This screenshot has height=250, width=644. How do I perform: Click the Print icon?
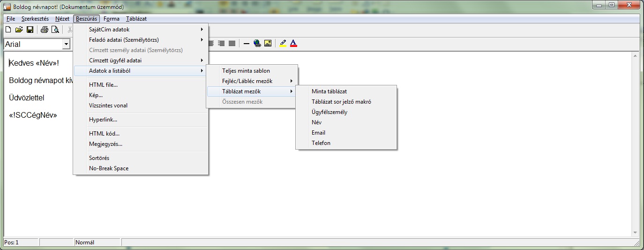44,30
